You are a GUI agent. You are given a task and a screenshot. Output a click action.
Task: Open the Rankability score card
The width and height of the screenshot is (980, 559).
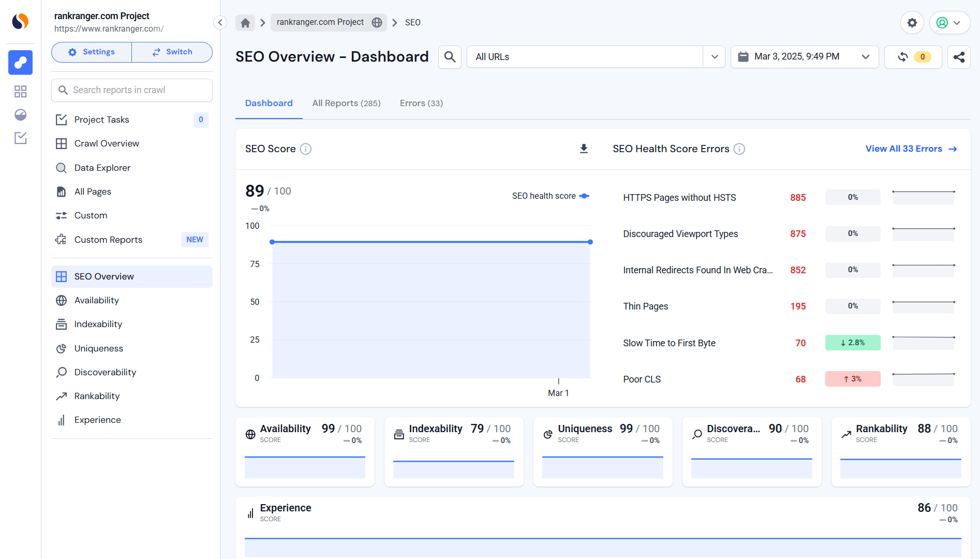901,452
